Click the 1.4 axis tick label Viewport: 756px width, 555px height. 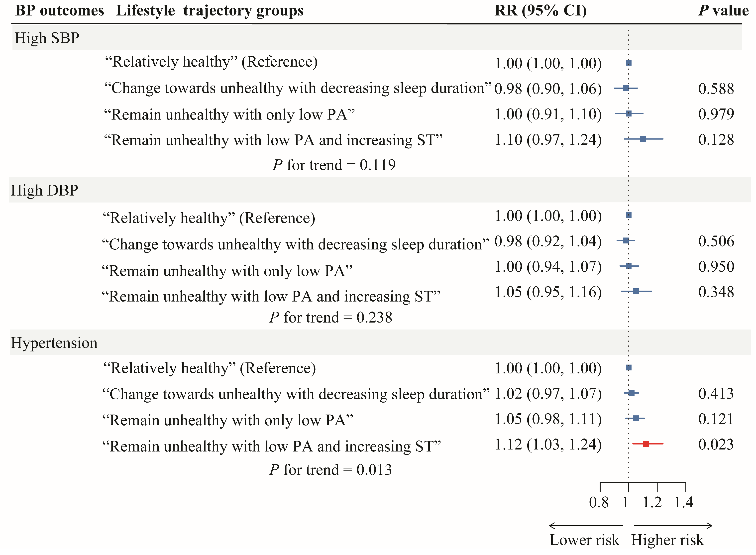click(x=684, y=502)
